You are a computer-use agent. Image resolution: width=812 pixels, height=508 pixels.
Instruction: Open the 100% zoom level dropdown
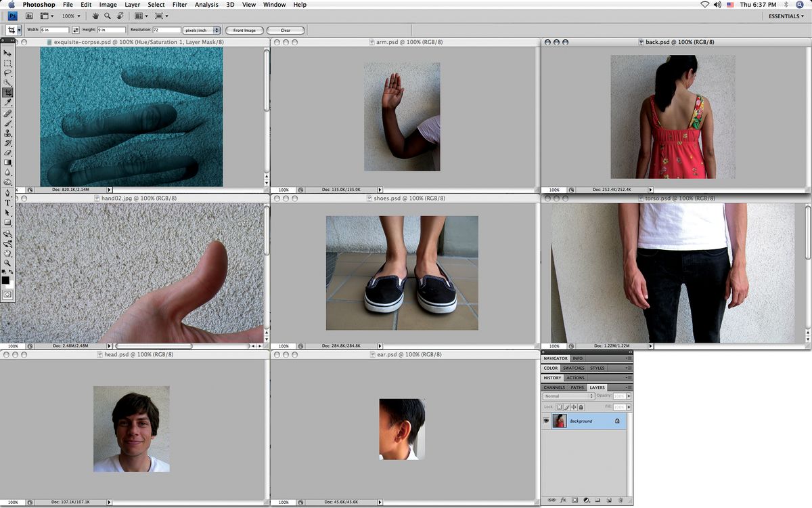pos(71,16)
